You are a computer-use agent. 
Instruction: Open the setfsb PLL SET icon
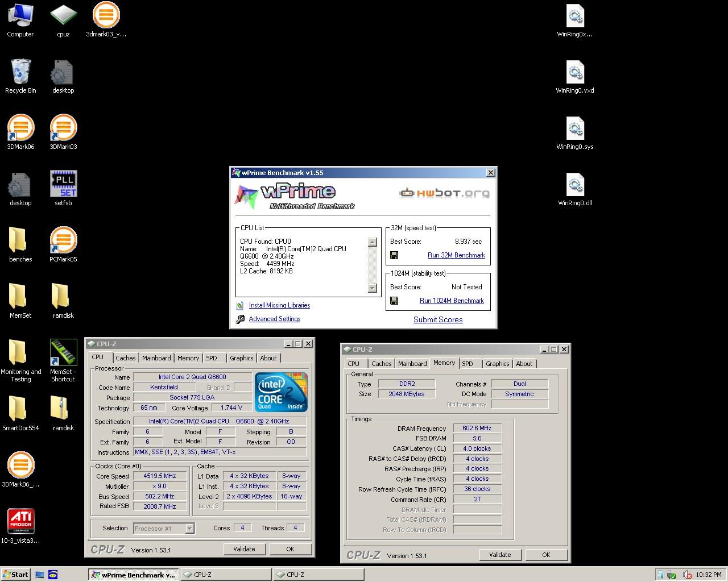tap(63, 188)
